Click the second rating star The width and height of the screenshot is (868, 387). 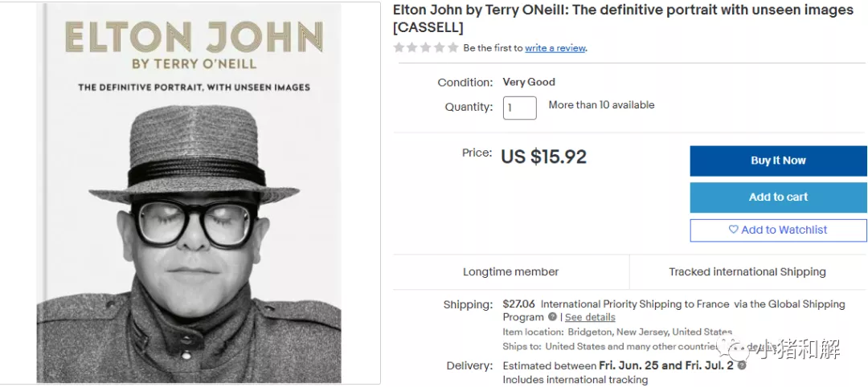tap(412, 48)
